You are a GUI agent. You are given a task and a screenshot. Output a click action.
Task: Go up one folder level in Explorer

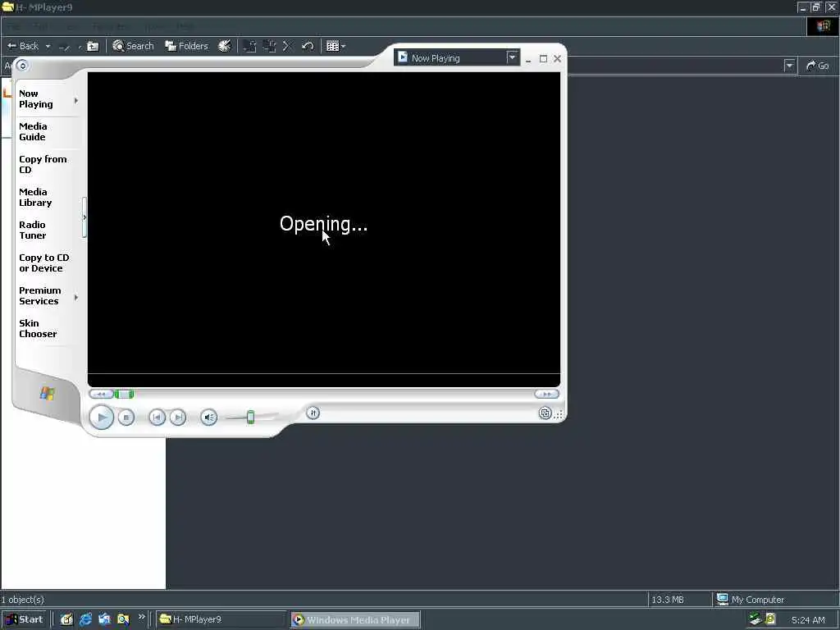pyautogui.click(x=93, y=46)
